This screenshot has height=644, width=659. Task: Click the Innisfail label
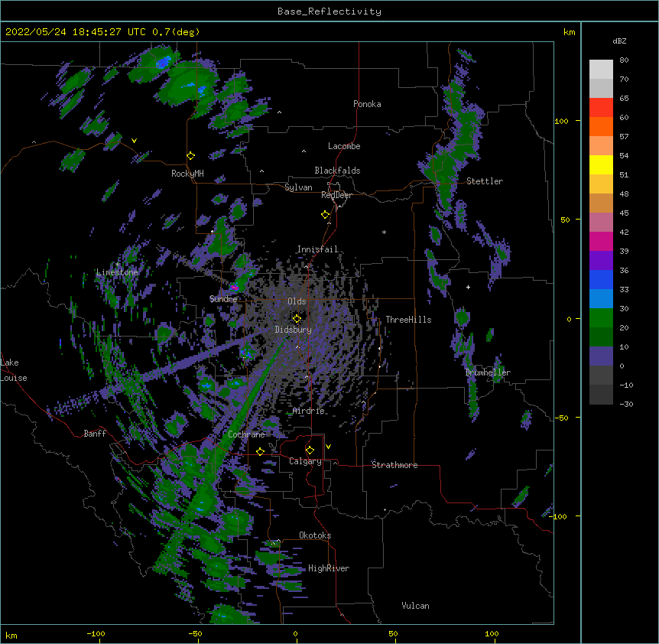click(318, 249)
